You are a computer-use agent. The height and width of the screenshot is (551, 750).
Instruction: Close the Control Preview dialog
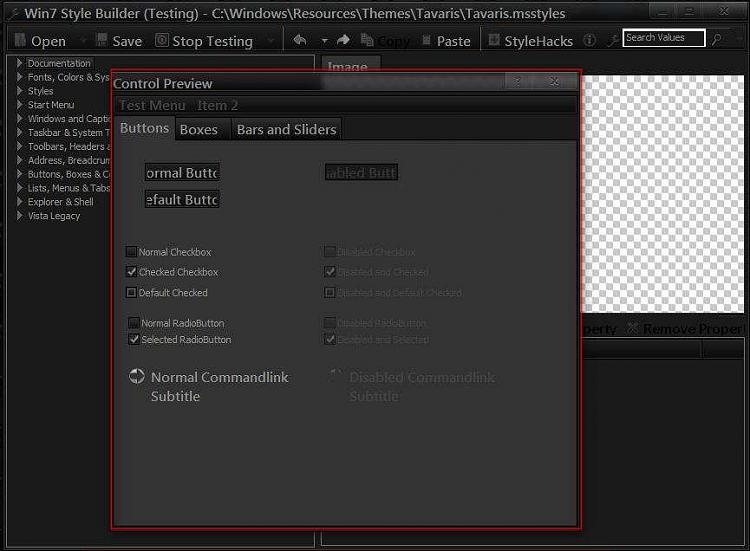coord(554,82)
